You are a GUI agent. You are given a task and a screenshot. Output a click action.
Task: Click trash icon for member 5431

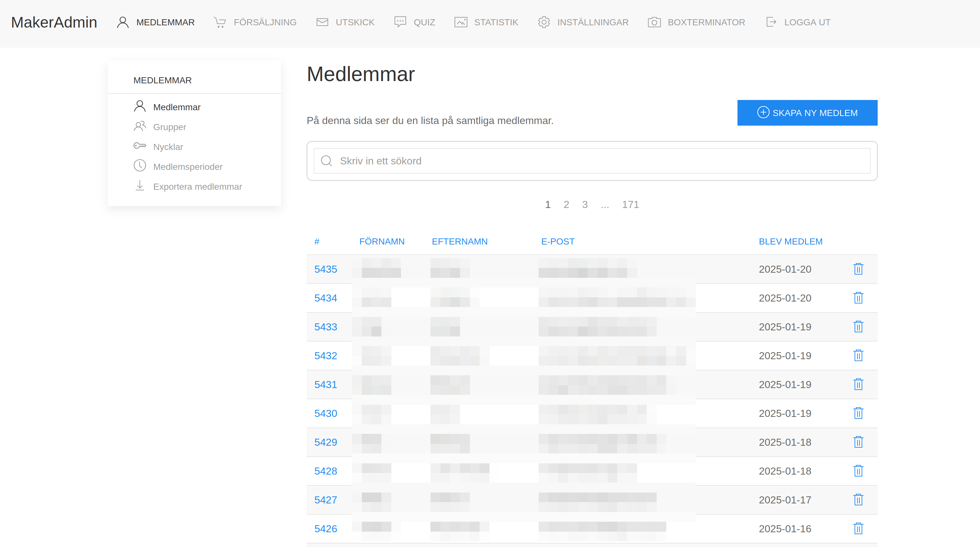[x=858, y=384]
